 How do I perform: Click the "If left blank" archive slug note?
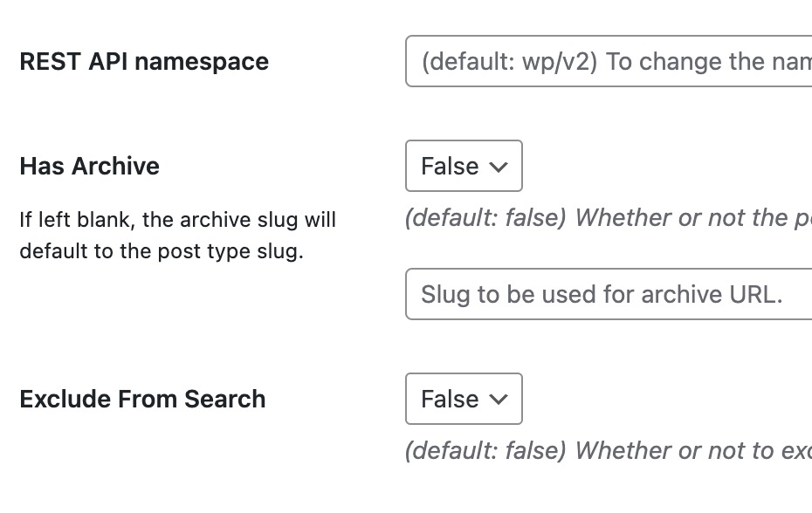click(x=177, y=220)
